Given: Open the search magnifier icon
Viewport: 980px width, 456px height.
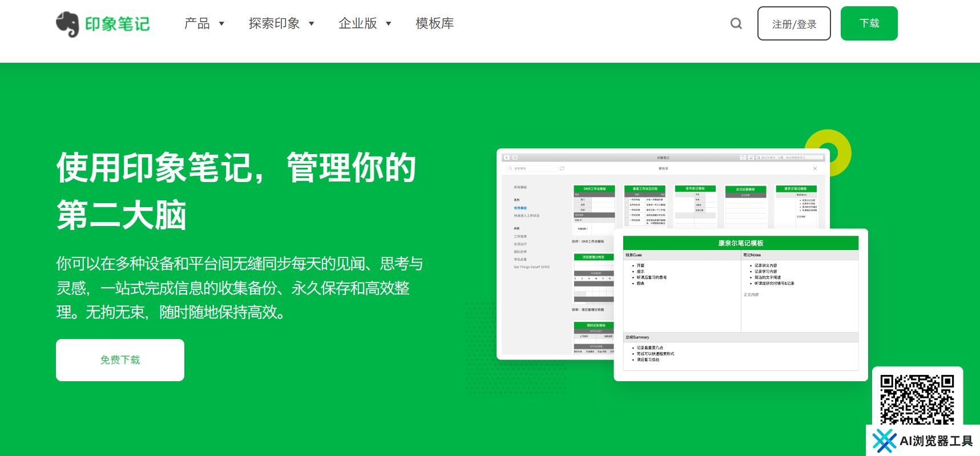Looking at the screenshot, I should [x=736, y=23].
